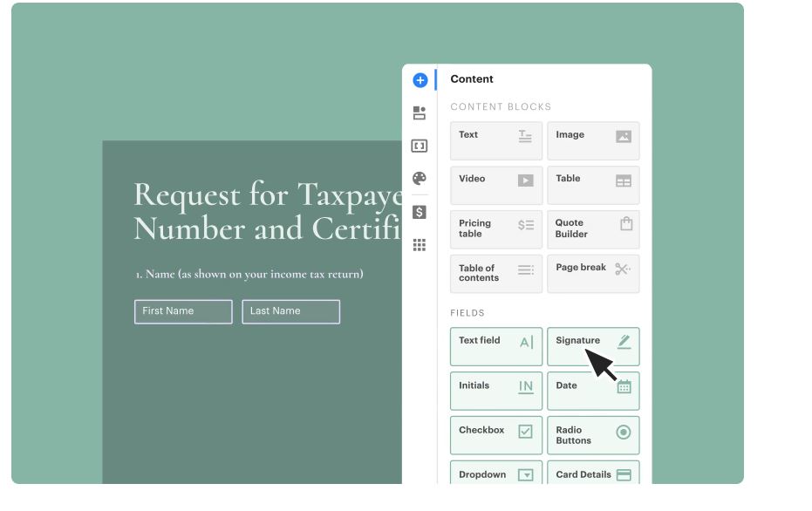Click the Name as shown on return text

[x=249, y=274]
